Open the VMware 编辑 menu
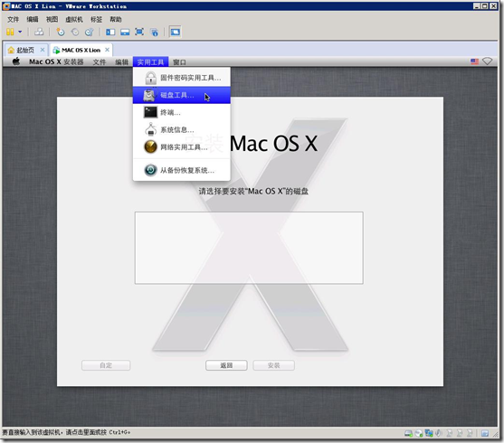This screenshot has width=504, height=443. click(33, 19)
